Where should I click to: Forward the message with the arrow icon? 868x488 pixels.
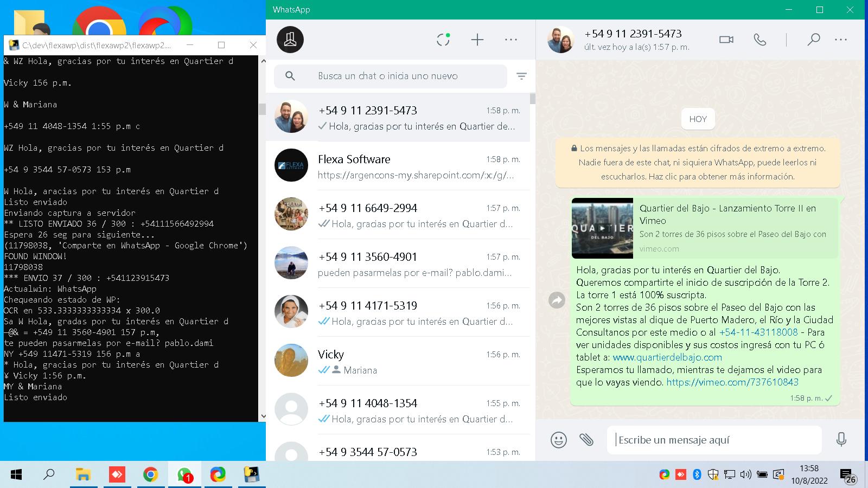(557, 300)
